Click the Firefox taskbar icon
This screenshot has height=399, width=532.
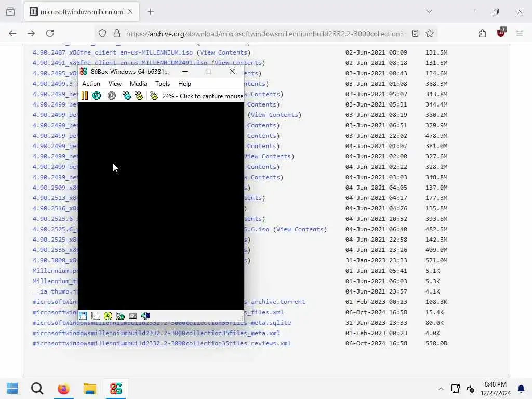63,389
